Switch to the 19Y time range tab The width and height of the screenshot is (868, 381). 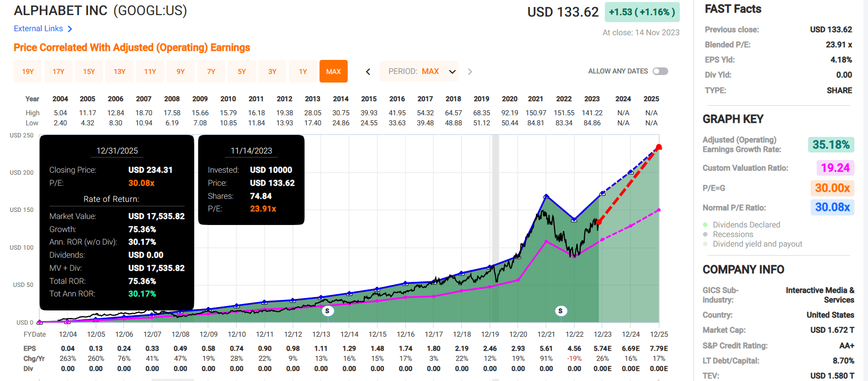click(28, 71)
